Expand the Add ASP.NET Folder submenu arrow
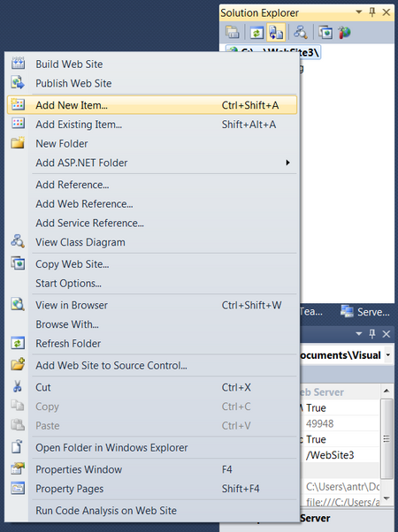The image size is (398, 532). coord(287,163)
